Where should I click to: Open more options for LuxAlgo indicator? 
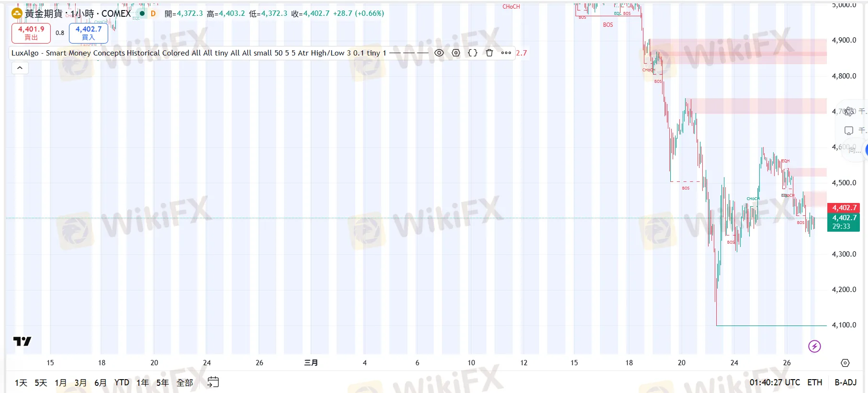[x=506, y=53]
